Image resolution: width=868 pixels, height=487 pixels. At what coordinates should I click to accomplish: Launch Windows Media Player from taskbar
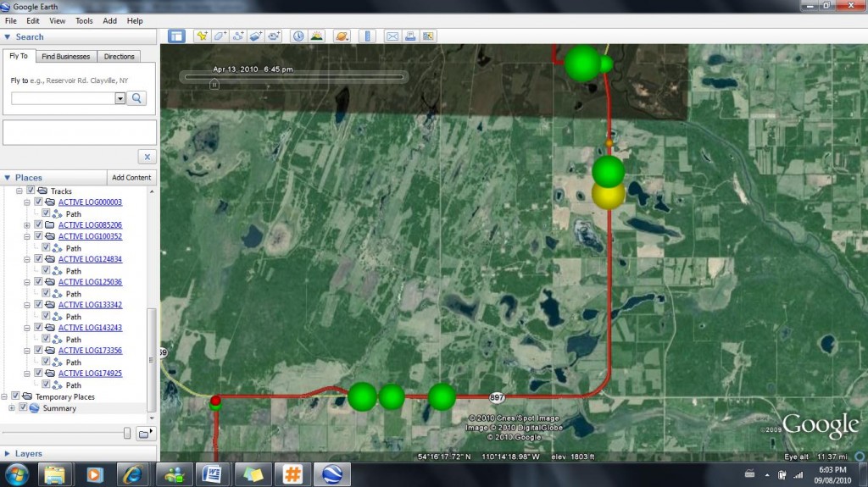click(94, 475)
